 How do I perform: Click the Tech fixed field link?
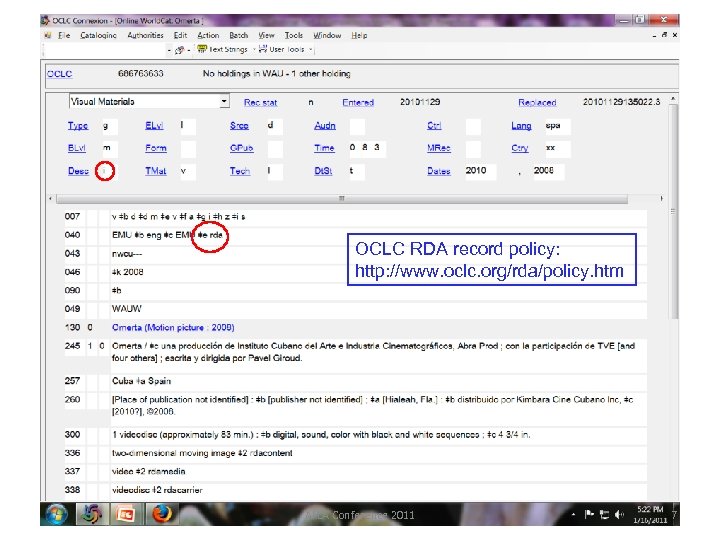(240, 171)
